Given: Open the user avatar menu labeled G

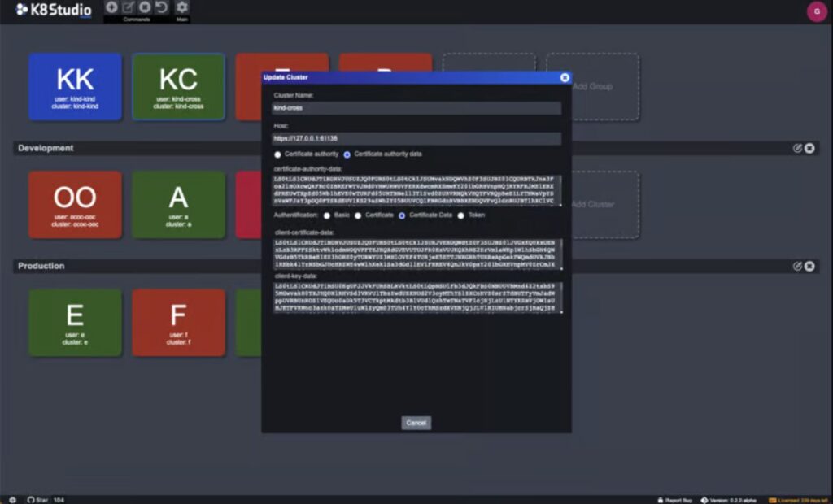Looking at the screenshot, I should tap(817, 11).
